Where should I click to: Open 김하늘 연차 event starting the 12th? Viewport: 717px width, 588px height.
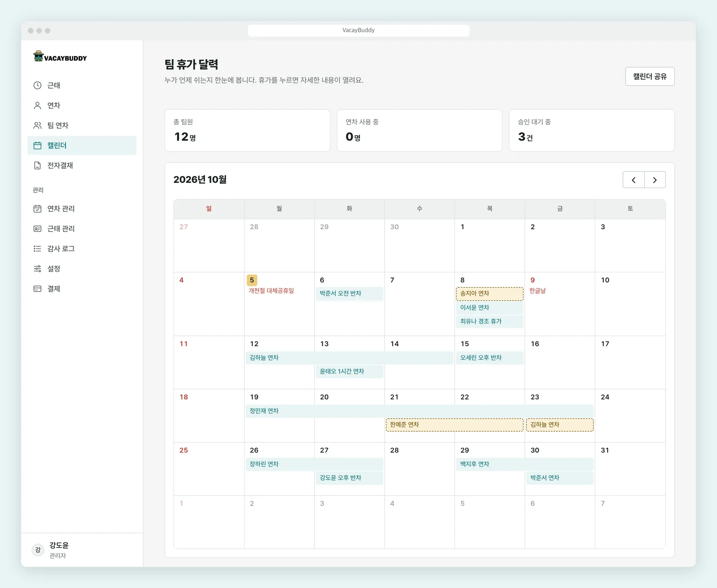[350, 358]
